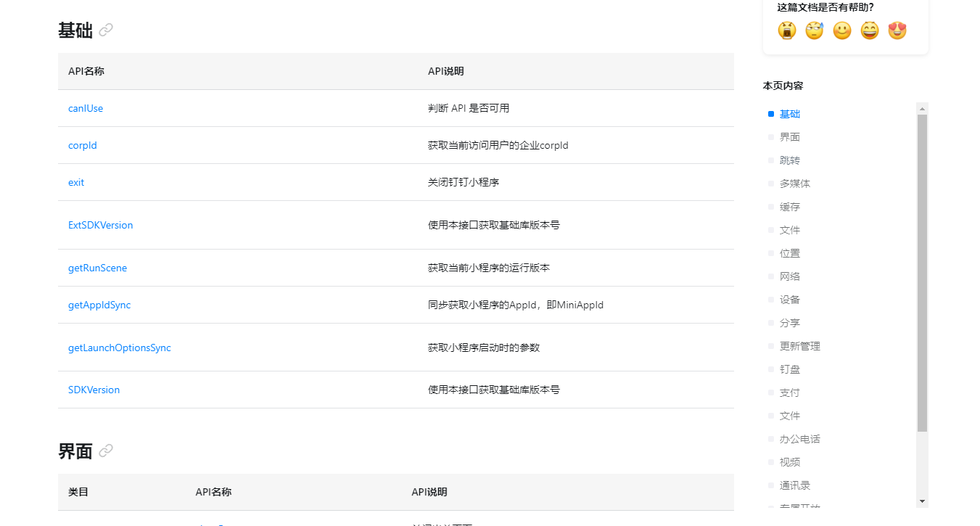Click the 同步获取小程序的AppId description
The height and width of the screenshot is (526, 980).
(516, 305)
